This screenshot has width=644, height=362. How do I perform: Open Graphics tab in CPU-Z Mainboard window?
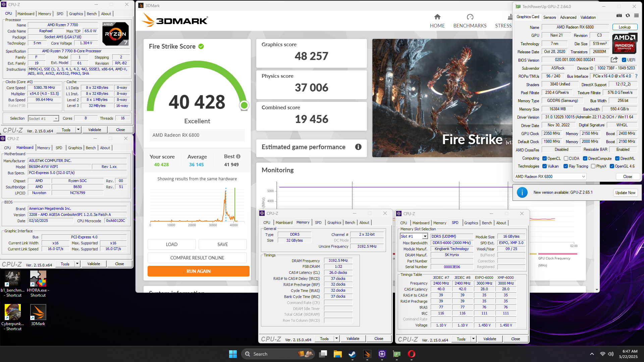75,148
